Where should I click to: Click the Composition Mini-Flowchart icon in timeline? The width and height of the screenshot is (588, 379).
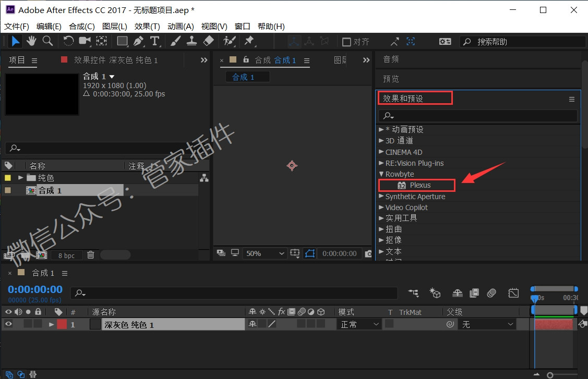[414, 293]
